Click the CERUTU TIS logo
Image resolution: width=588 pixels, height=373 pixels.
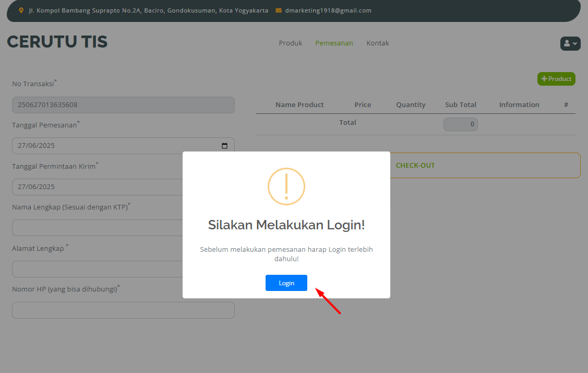57,42
